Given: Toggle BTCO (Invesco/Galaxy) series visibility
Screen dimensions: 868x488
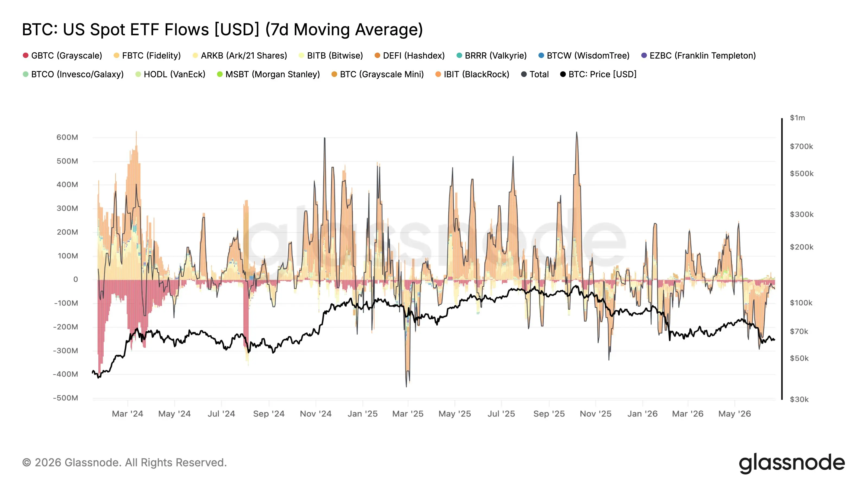Looking at the screenshot, I should click(73, 74).
